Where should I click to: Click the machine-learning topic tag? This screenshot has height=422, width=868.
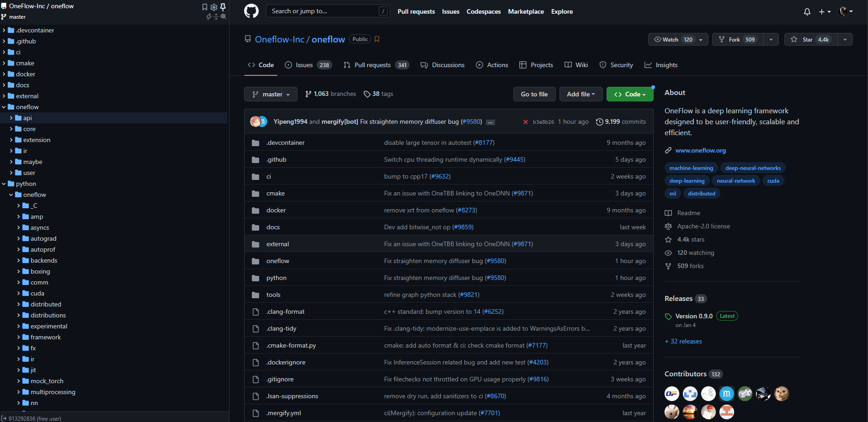691,168
